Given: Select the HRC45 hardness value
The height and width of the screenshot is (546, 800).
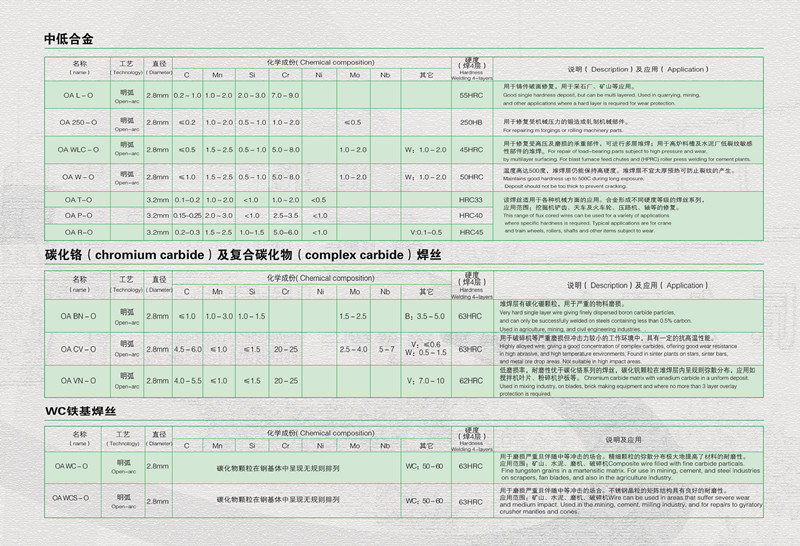Looking at the screenshot, I should [470, 232].
